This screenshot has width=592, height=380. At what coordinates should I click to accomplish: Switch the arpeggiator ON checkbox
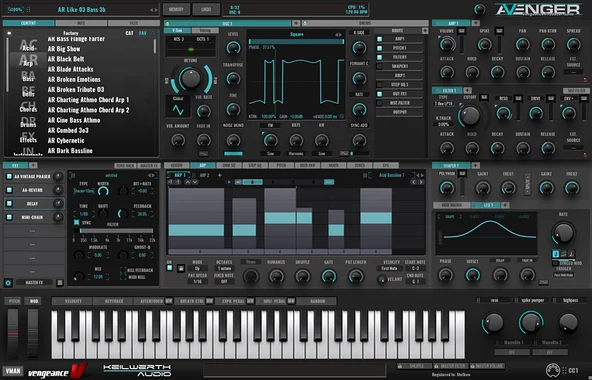(170, 268)
